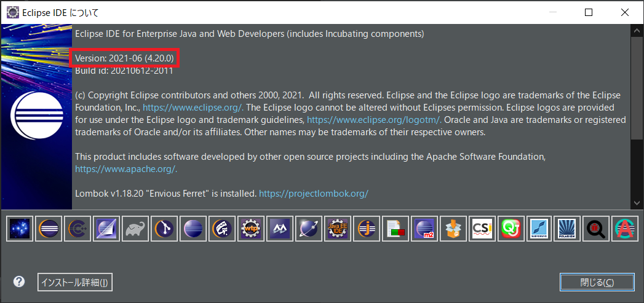This screenshot has width=644, height=303.
Task: Click the vertical scrollbar thumb
Action: click(x=637, y=89)
